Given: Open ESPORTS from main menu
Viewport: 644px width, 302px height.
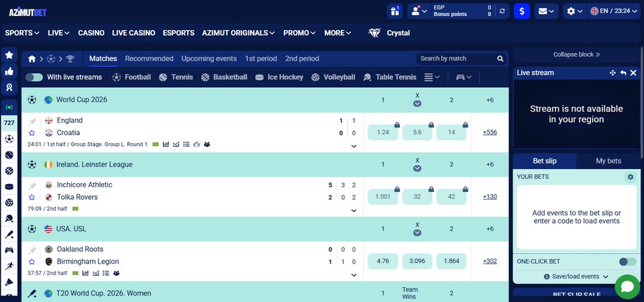Looking at the screenshot, I should 178,33.
